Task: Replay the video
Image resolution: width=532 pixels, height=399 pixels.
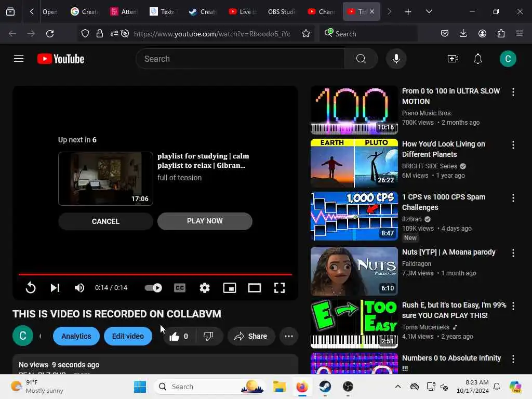Action: [x=31, y=288]
